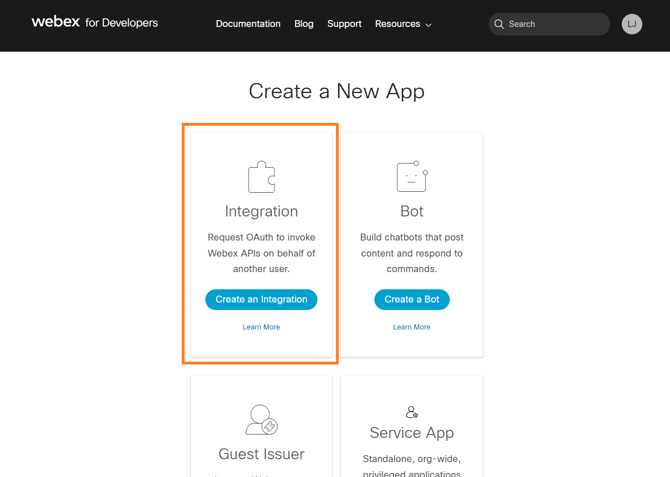Click the Integration puzzle piece icon
This screenshot has height=477, width=670.
click(261, 177)
